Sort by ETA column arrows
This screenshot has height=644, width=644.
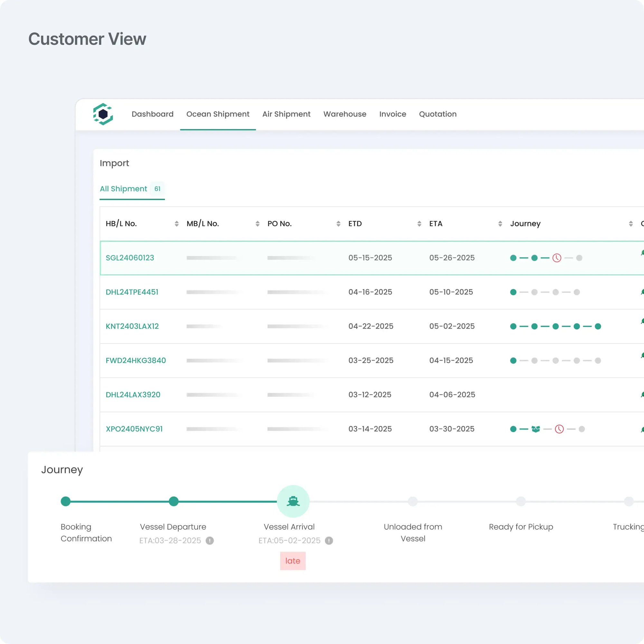[500, 224]
